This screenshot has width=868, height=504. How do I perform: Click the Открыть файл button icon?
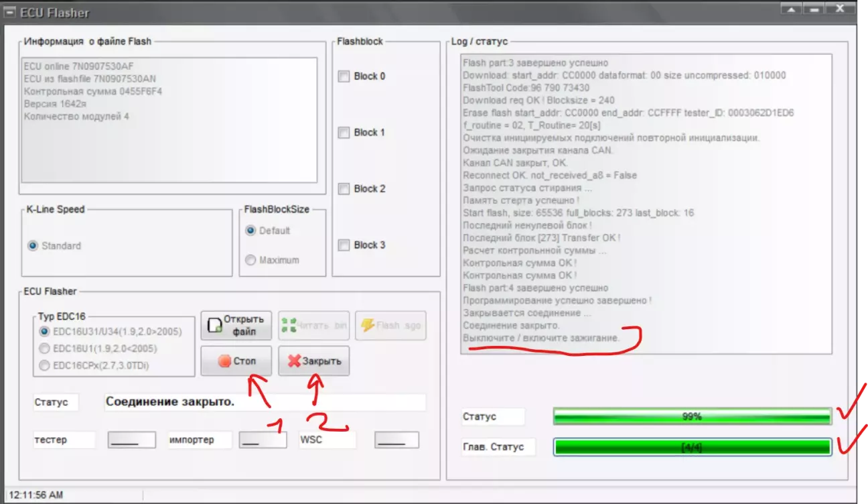pyautogui.click(x=214, y=325)
